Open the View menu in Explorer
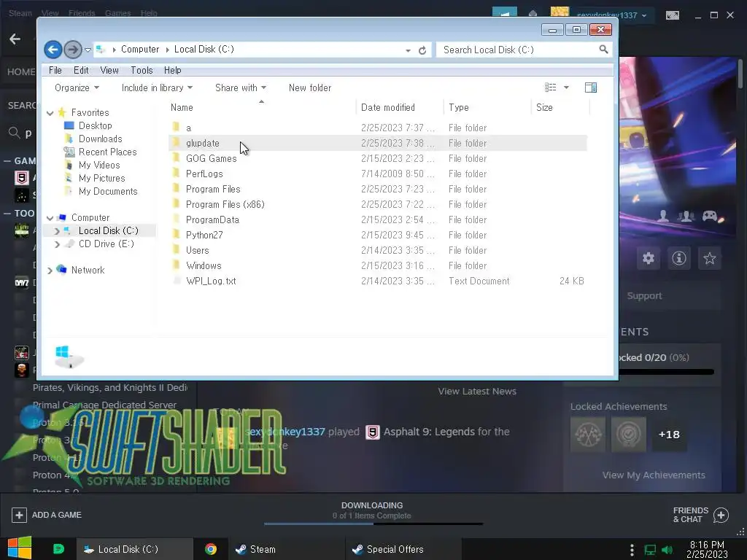The height and width of the screenshot is (560, 747). coord(109,70)
